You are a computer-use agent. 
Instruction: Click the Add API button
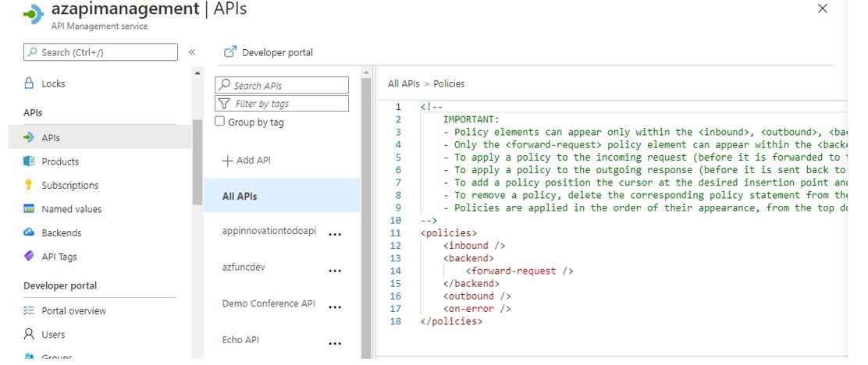(247, 161)
